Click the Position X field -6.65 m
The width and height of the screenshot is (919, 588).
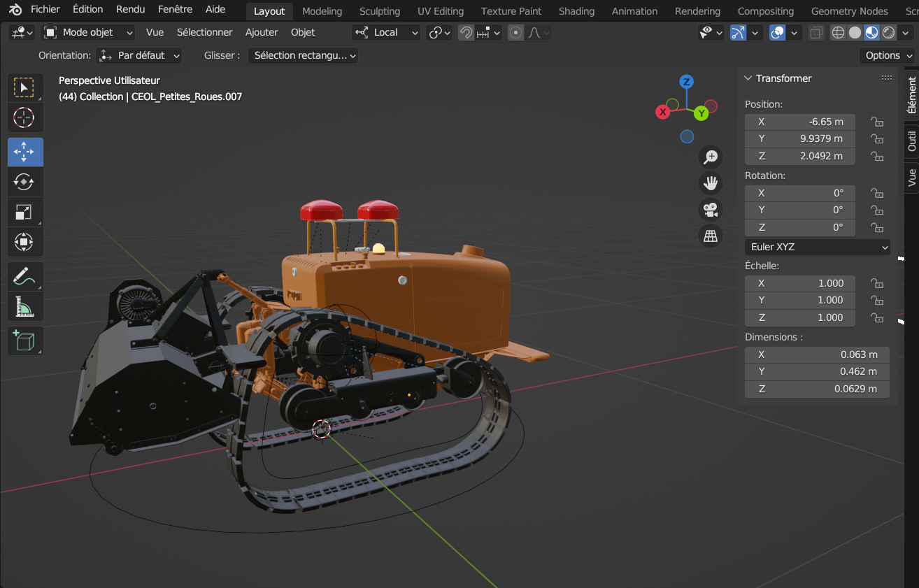[x=800, y=122]
